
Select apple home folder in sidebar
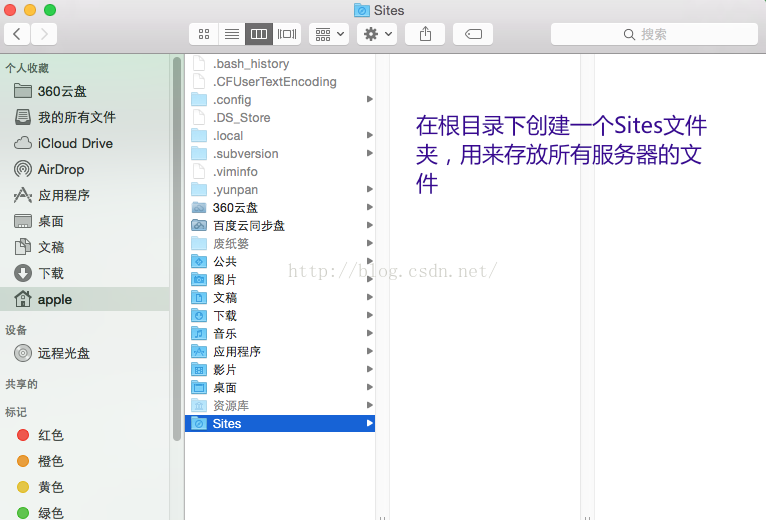pyautogui.click(x=85, y=299)
